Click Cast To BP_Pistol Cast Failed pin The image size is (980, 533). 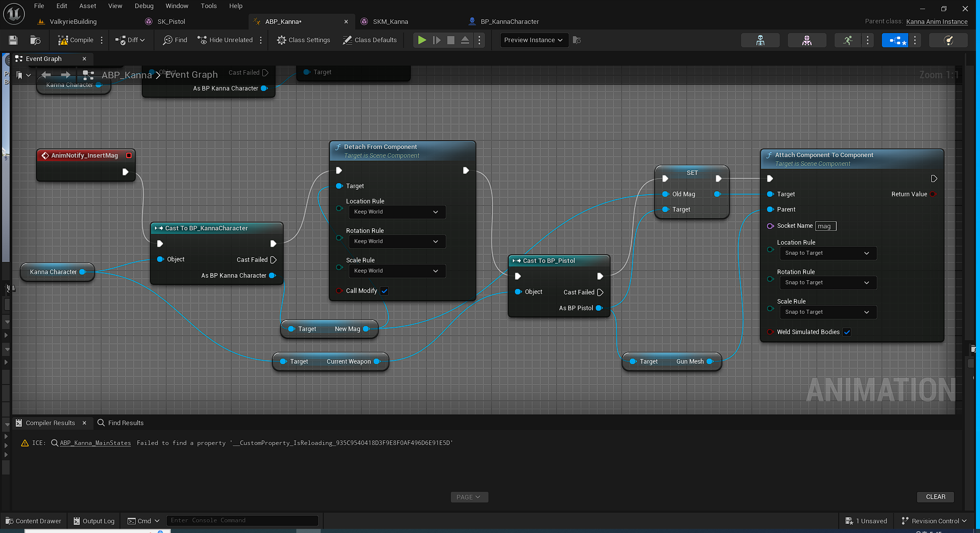click(600, 292)
